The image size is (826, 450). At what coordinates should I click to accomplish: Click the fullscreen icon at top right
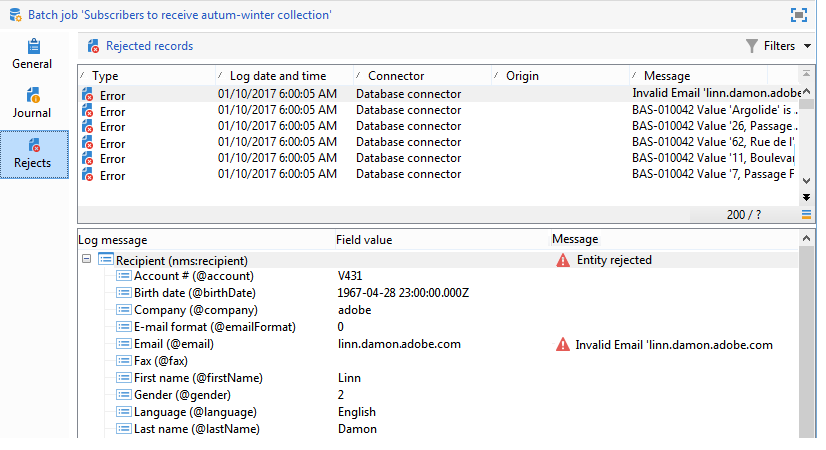click(x=798, y=15)
